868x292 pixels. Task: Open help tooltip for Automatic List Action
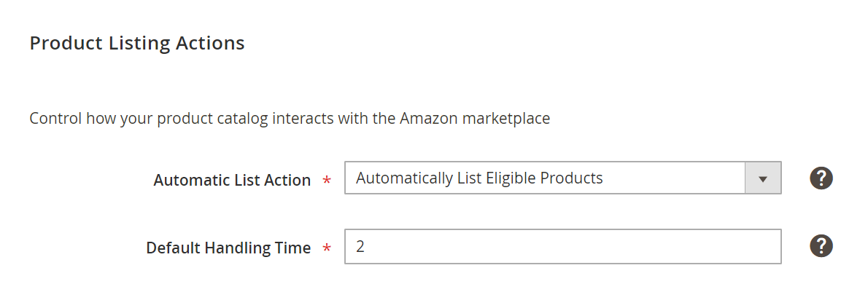tap(821, 178)
